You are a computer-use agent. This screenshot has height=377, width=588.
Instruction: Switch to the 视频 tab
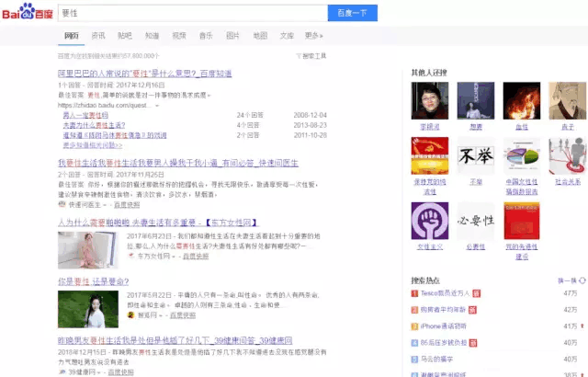[178, 36]
